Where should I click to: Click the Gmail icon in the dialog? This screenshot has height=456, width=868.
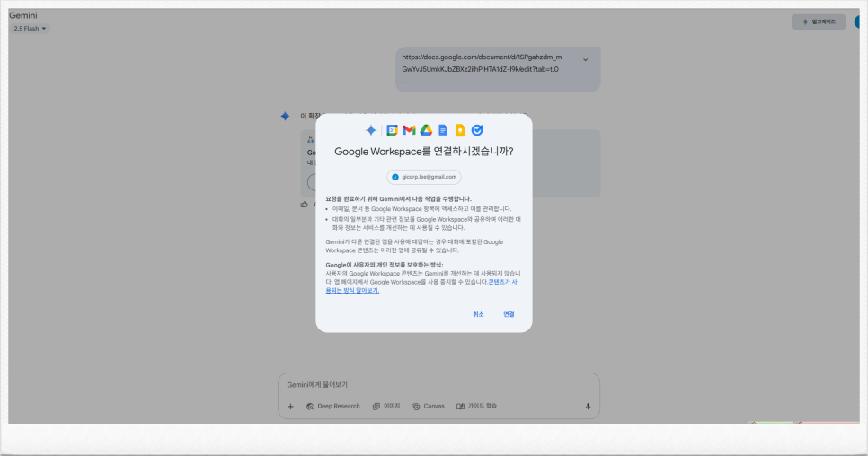coord(409,130)
